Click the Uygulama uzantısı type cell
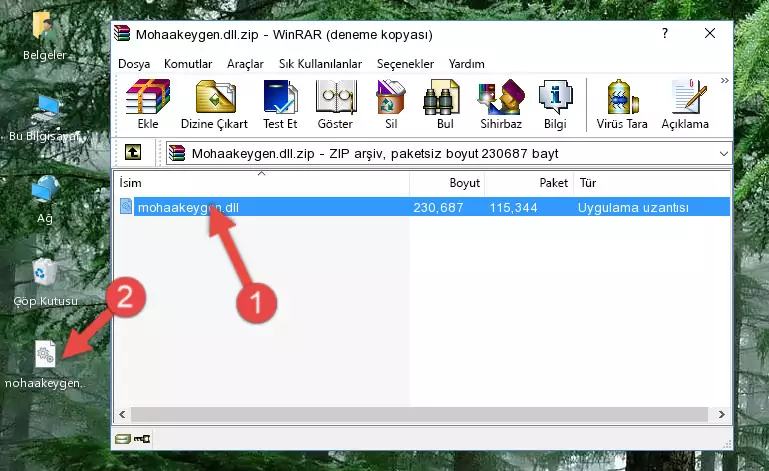769x471 pixels. point(633,208)
